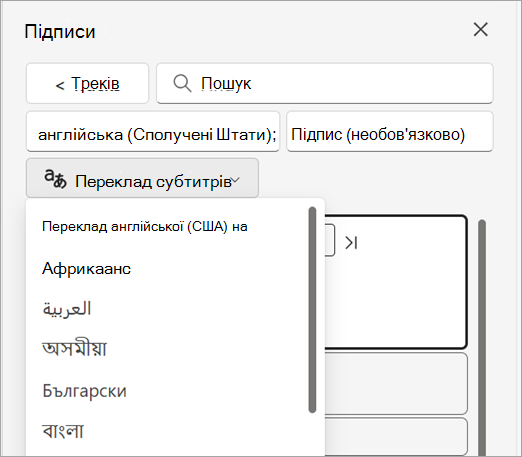Close the Підписи panel
522x457 pixels.
coord(480,30)
